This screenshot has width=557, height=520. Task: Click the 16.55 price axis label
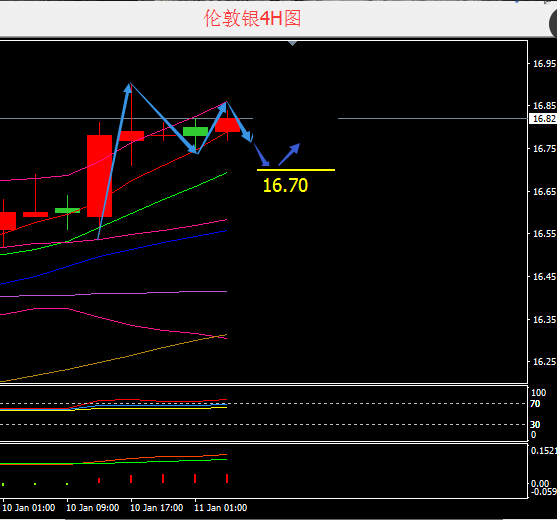[544, 233]
